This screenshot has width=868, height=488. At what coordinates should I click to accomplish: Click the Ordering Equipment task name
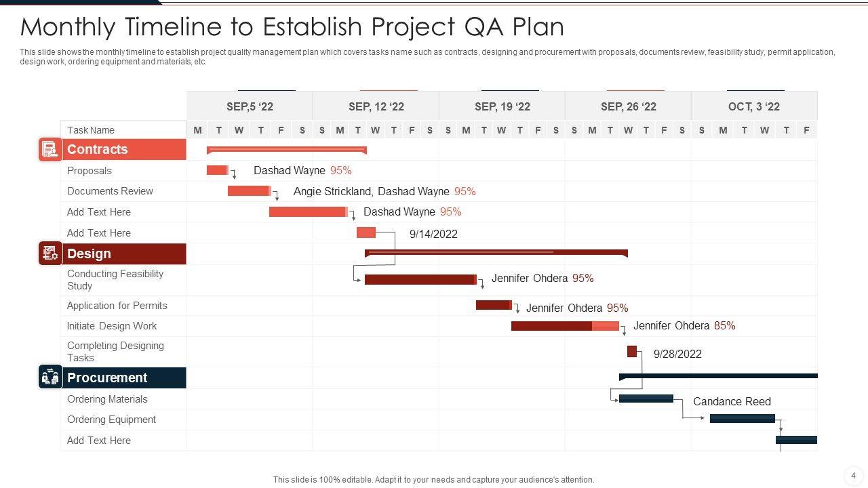point(111,420)
